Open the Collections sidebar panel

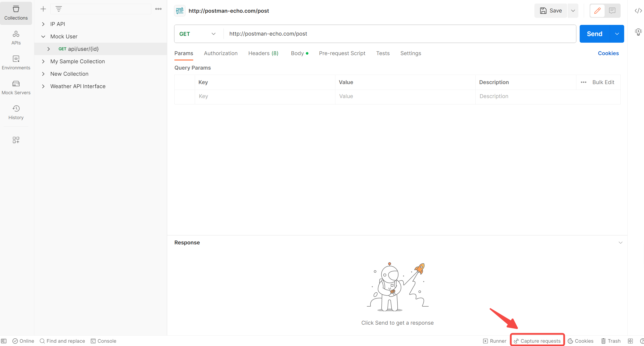coord(16,13)
